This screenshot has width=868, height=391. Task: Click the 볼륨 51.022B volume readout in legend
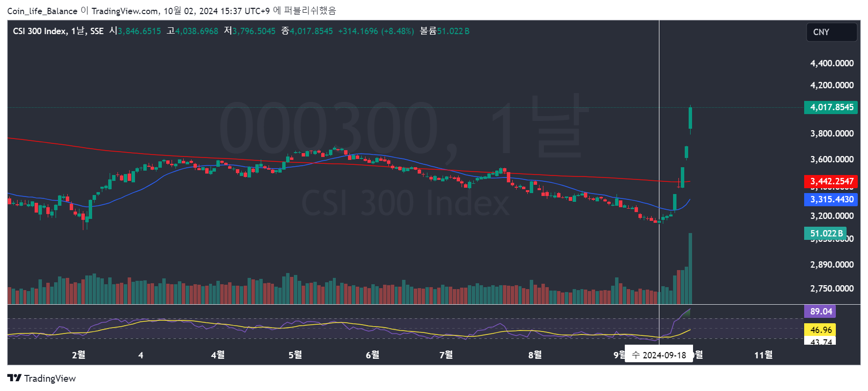444,31
